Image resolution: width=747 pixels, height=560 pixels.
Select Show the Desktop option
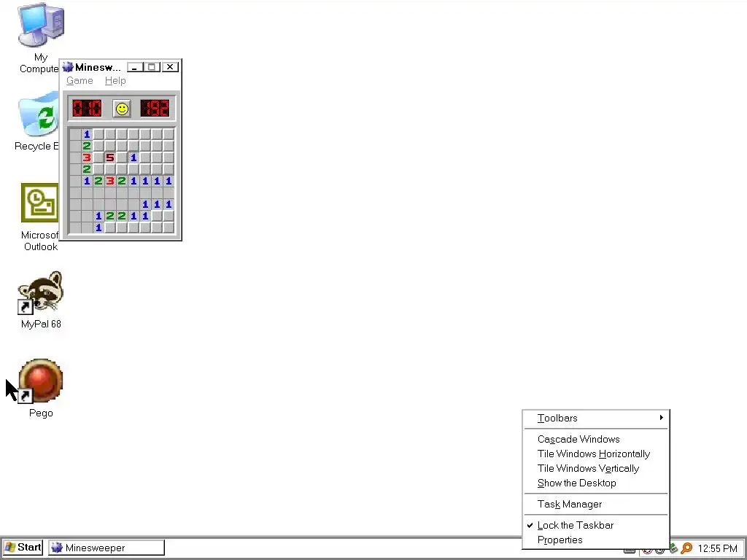click(x=596, y=483)
